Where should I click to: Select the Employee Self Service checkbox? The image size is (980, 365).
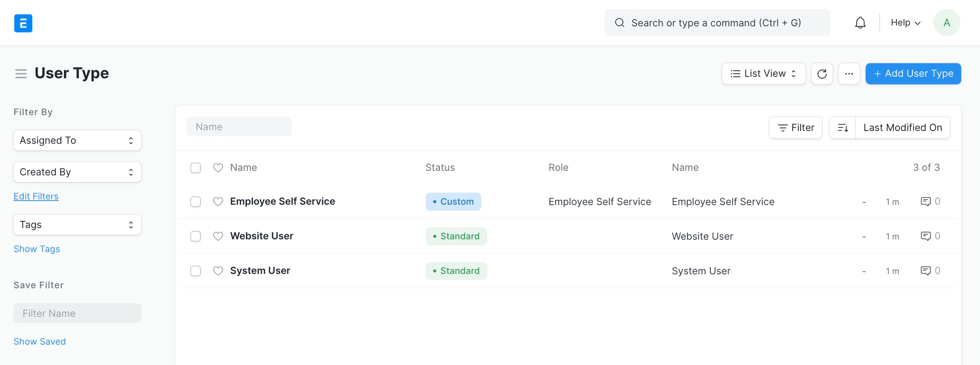click(x=196, y=201)
